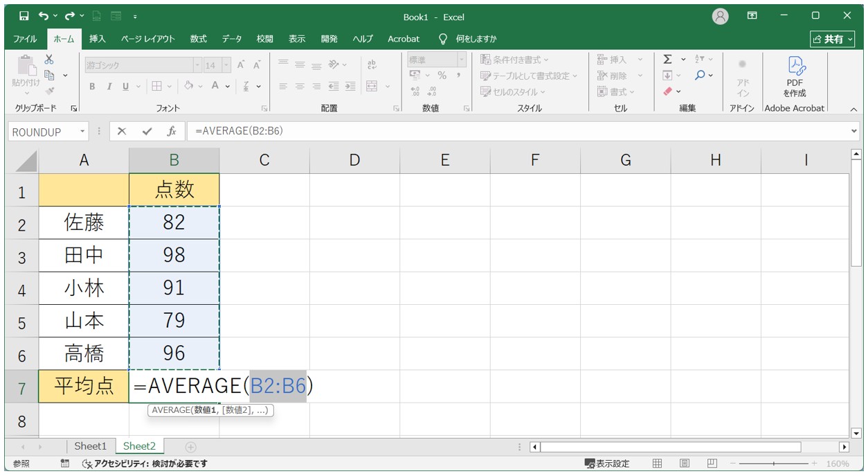Open the font size dropdown
The width and height of the screenshot is (868, 476).
pyautogui.click(x=226, y=65)
